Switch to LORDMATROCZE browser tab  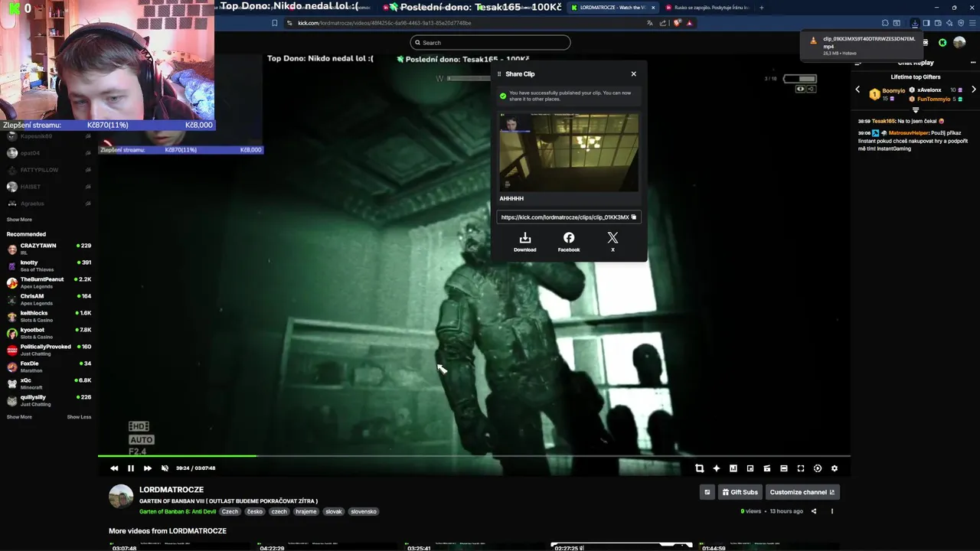[612, 8]
